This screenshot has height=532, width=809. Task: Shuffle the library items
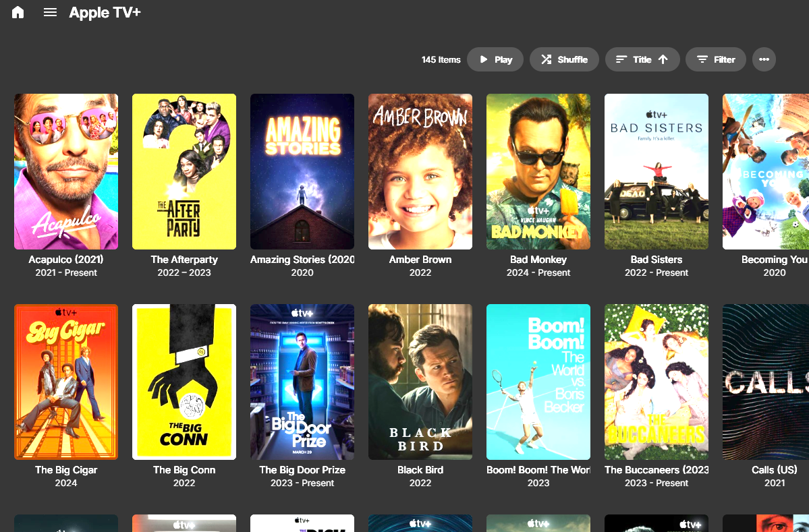pyautogui.click(x=565, y=59)
